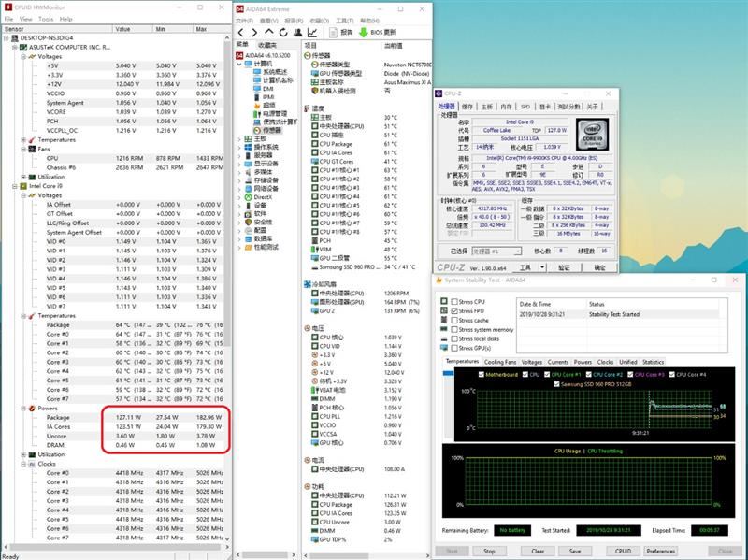The width and height of the screenshot is (748, 560).
Task: Collapse the DESKTOP-NS3DIG4 tree node in HWMonitor
Action: coord(7,37)
